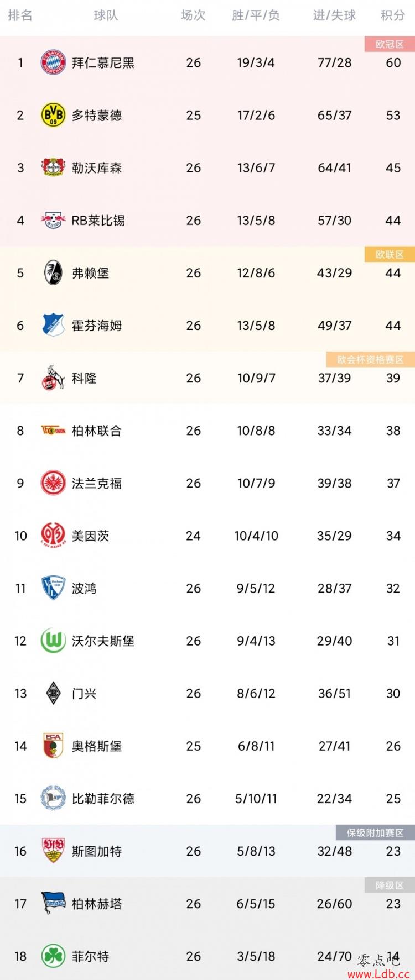Viewport: 415px width, 980px height.
Task: Select the 场次 matches column header
Action: [x=193, y=15]
